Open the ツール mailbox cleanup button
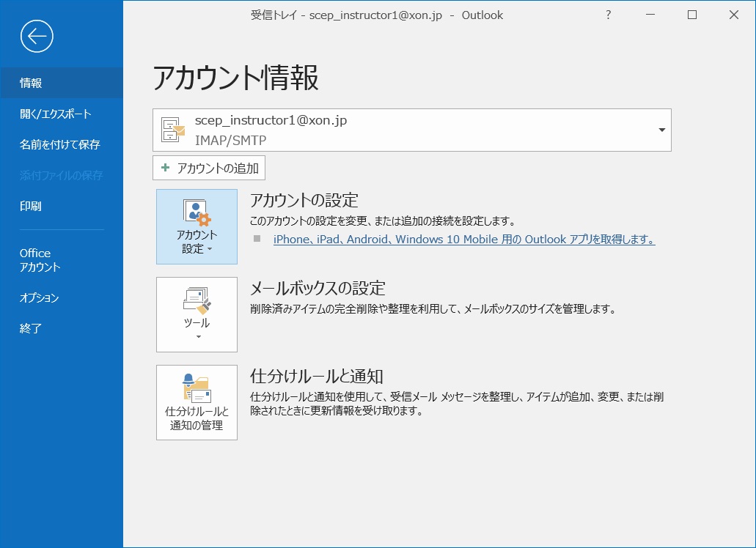 pos(197,314)
